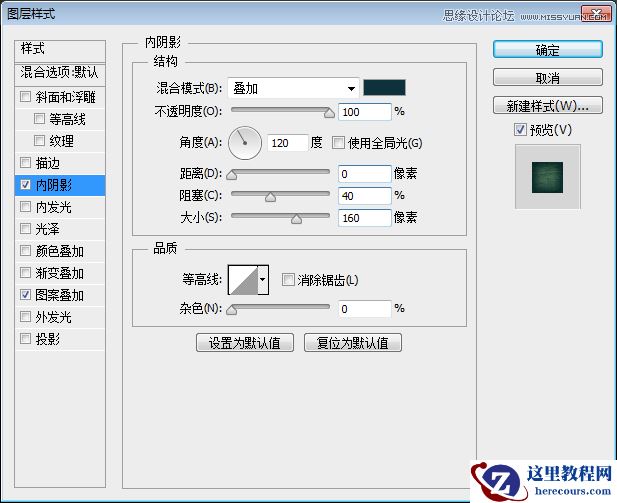Check the 渐变叠加 checkbox
Viewport: 617px width, 503px height.
coord(25,272)
